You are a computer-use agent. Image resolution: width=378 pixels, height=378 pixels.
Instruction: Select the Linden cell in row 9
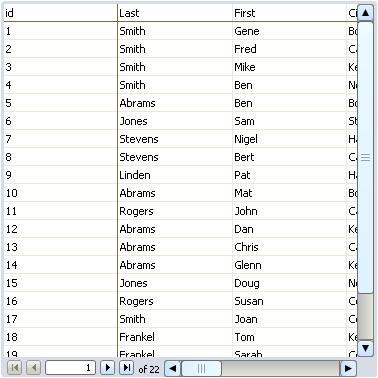(x=175, y=175)
